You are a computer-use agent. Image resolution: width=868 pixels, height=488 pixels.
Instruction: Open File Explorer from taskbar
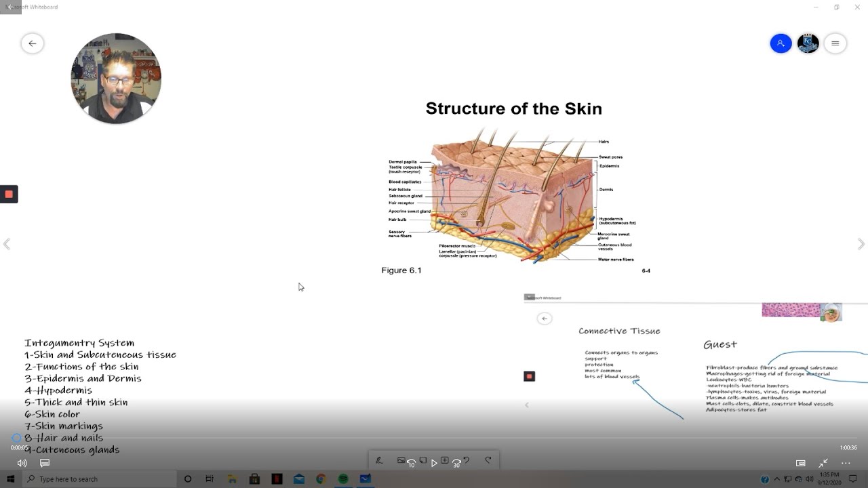(x=233, y=479)
